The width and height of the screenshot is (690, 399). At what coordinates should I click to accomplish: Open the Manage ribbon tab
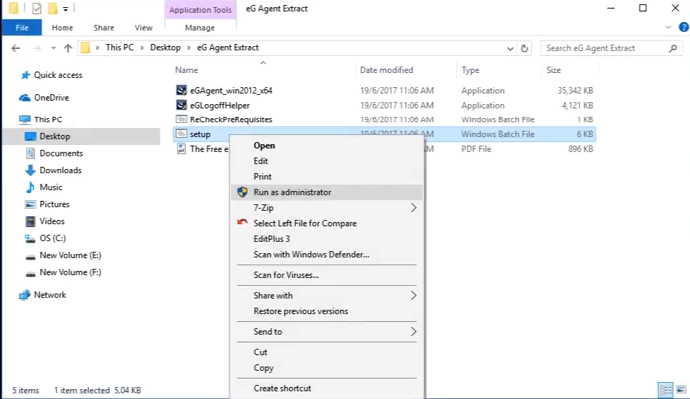(x=200, y=27)
